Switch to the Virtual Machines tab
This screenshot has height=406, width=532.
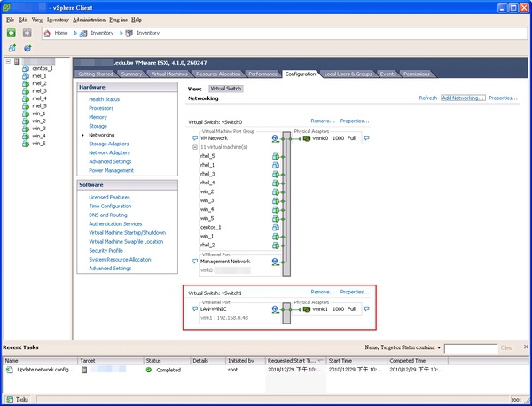(x=169, y=74)
